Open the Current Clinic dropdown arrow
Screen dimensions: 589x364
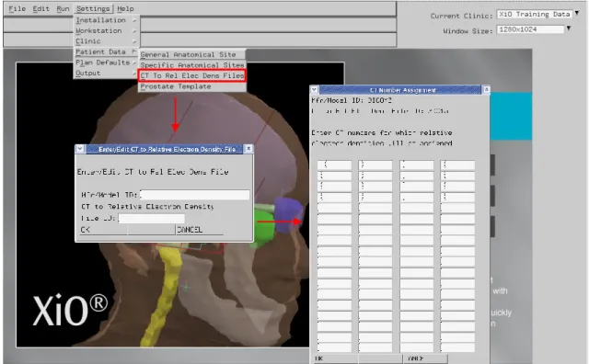click(577, 13)
